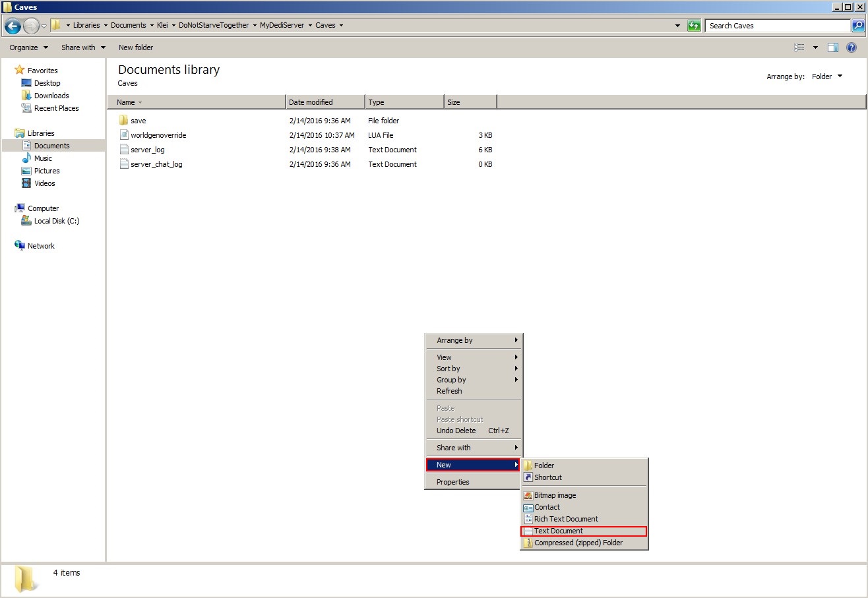Open the Pictures library

(x=47, y=171)
